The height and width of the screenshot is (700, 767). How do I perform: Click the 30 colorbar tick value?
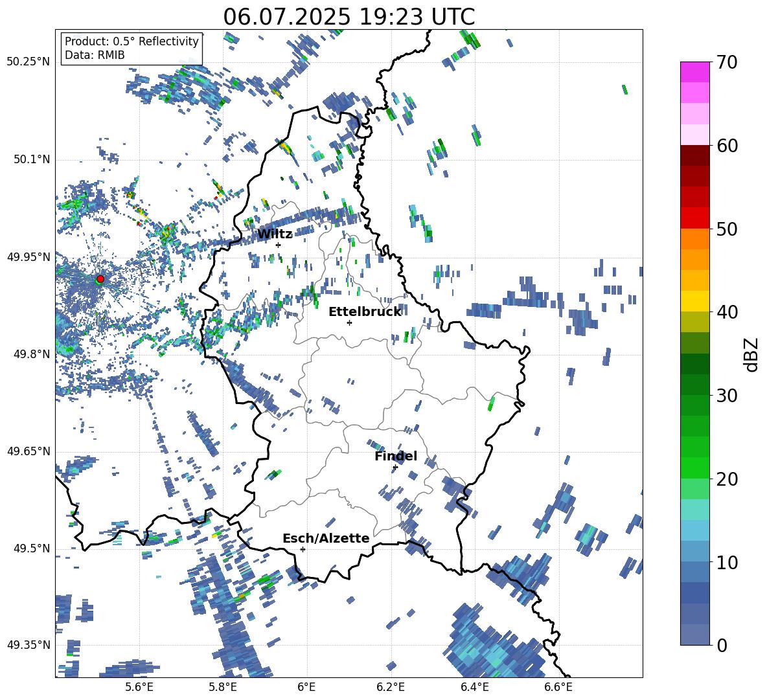(727, 396)
